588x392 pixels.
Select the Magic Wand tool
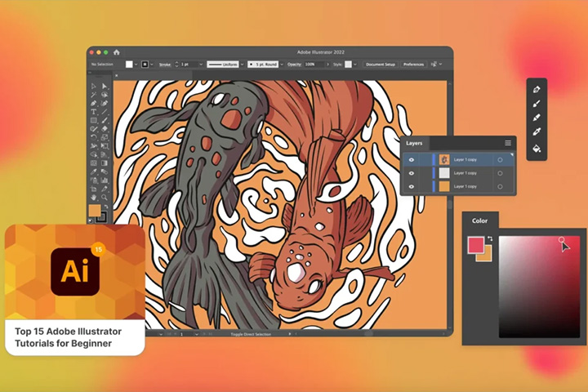94,95
